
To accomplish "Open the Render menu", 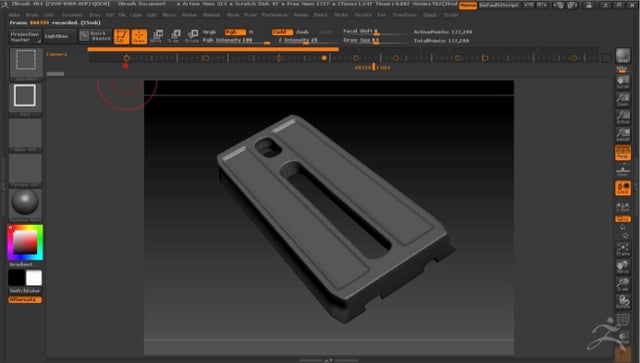I will click(x=301, y=15).
